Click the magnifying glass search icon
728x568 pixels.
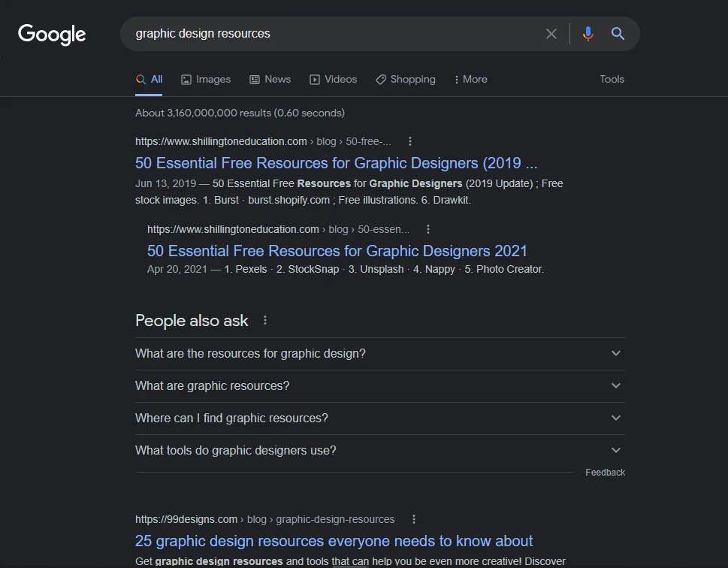coord(617,34)
